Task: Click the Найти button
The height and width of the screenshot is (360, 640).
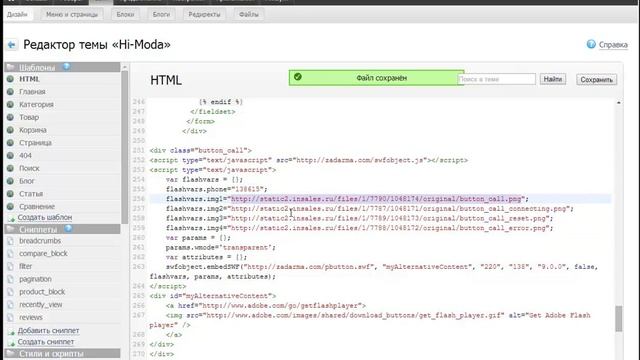Action: tap(553, 79)
